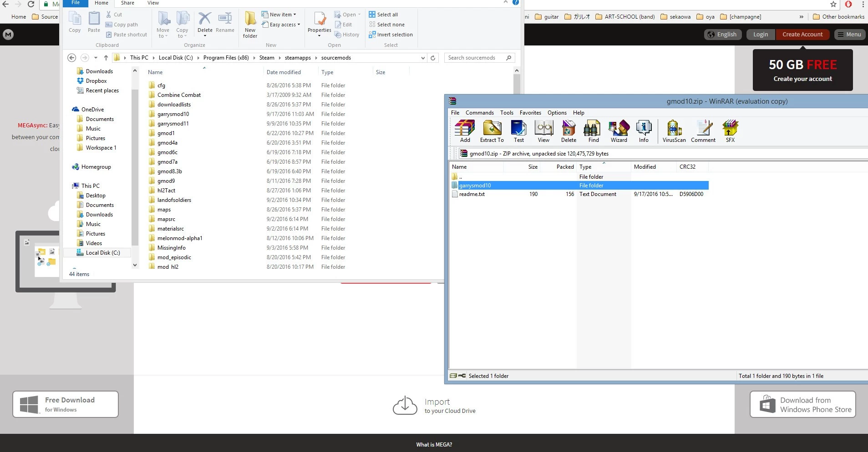868x452 pixels.
Task: Show more bookmarks with the chevron
Action: (x=801, y=17)
